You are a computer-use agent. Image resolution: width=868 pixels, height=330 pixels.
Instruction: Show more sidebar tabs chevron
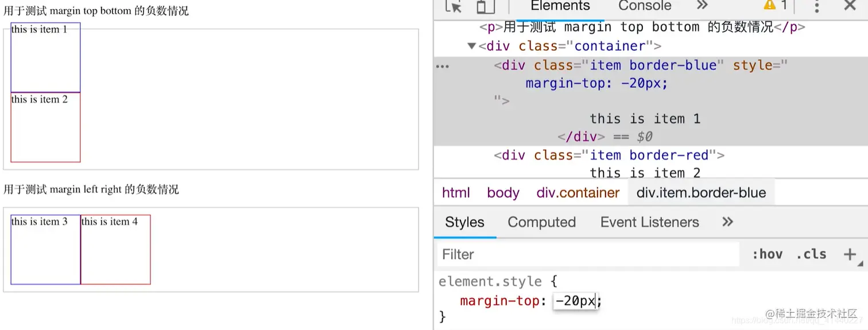point(727,222)
